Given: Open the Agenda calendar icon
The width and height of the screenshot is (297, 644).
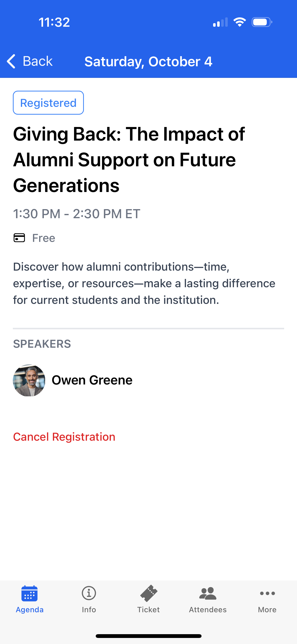Looking at the screenshot, I should 29,593.
